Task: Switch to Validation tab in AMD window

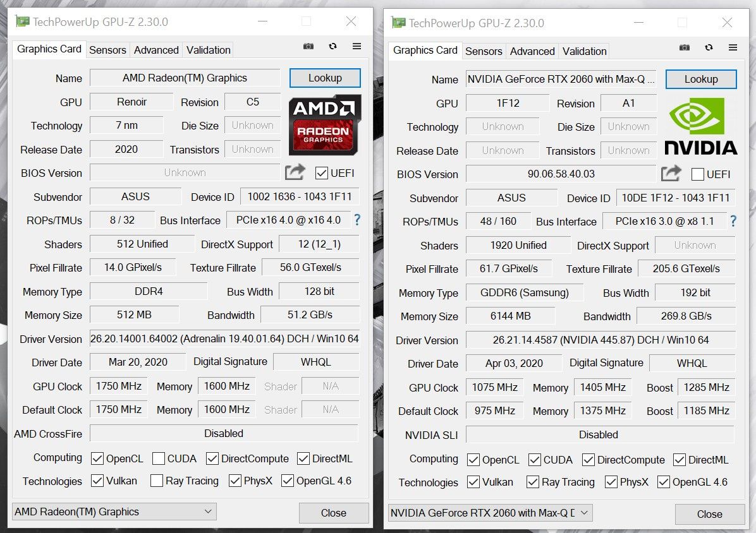Action: [x=209, y=50]
